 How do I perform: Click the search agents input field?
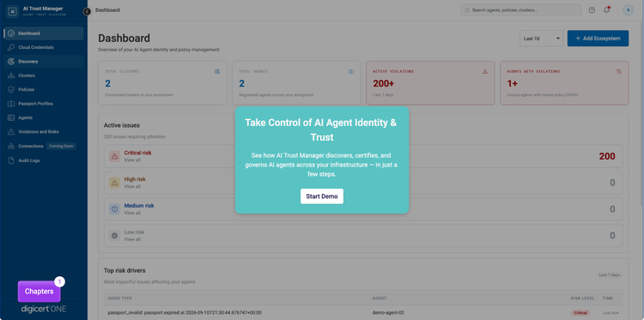(x=520, y=10)
